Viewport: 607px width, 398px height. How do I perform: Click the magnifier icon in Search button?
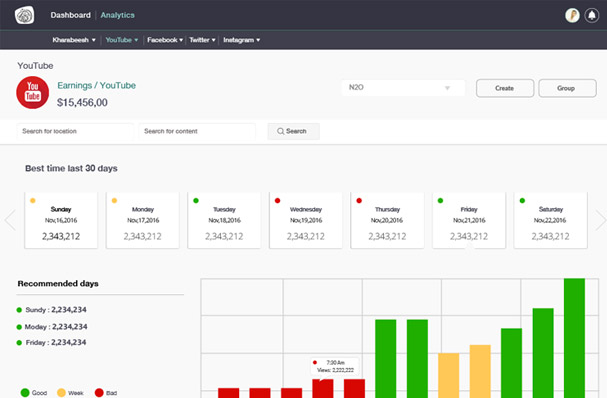281,131
